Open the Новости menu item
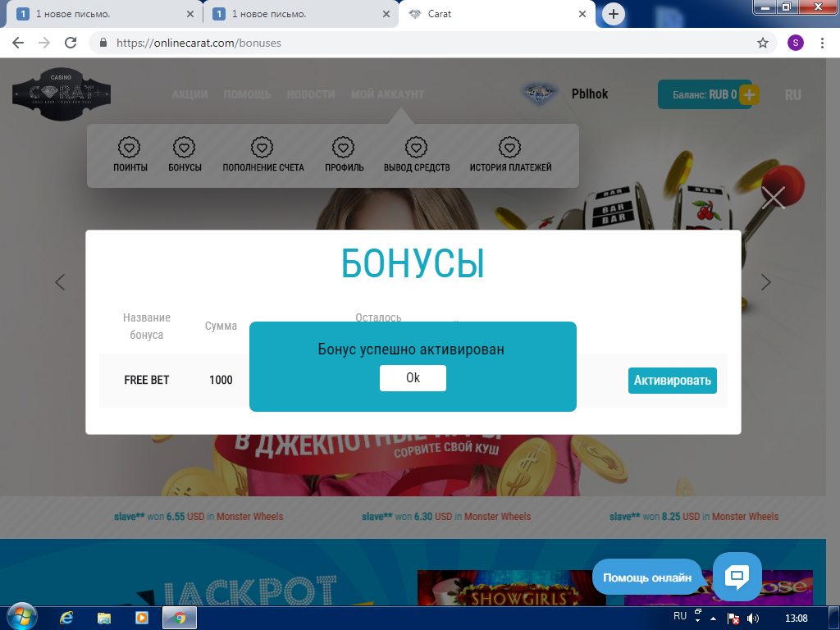The height and width of the screenshot is (630, 840). point(311,95)
